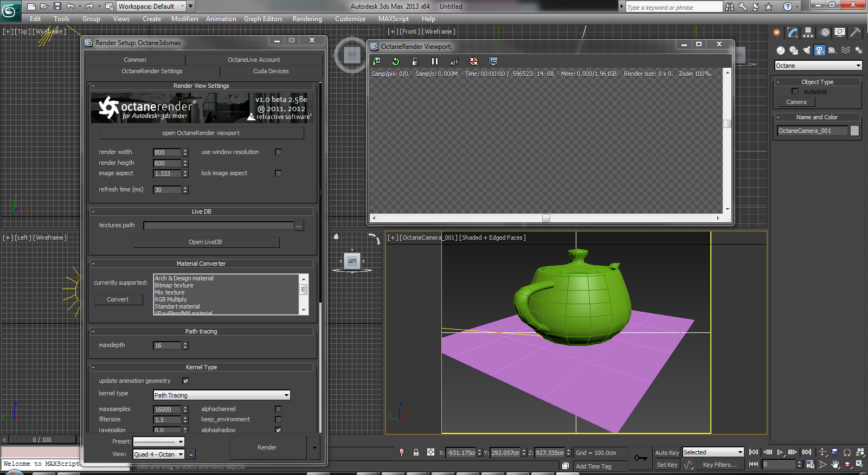
Task: Pause rendering in the OctaneRender Viewport
Action: [435, 61]
